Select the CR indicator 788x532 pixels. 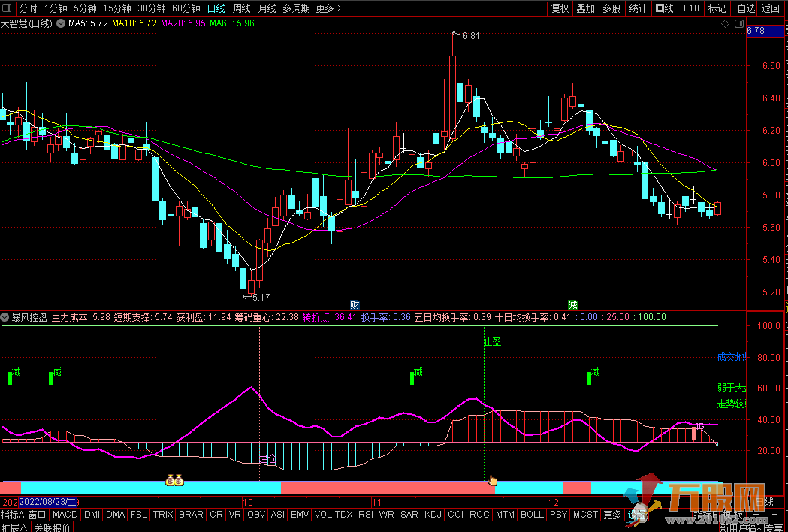(216, 515)
